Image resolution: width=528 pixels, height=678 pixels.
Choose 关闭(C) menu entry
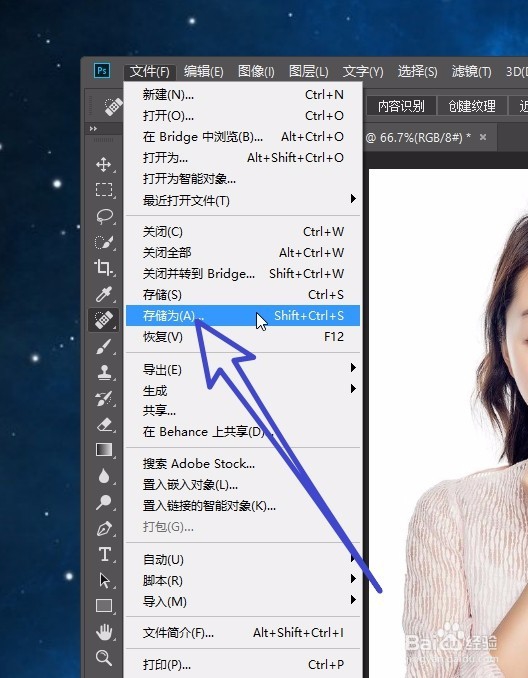(x=243, y=232)
